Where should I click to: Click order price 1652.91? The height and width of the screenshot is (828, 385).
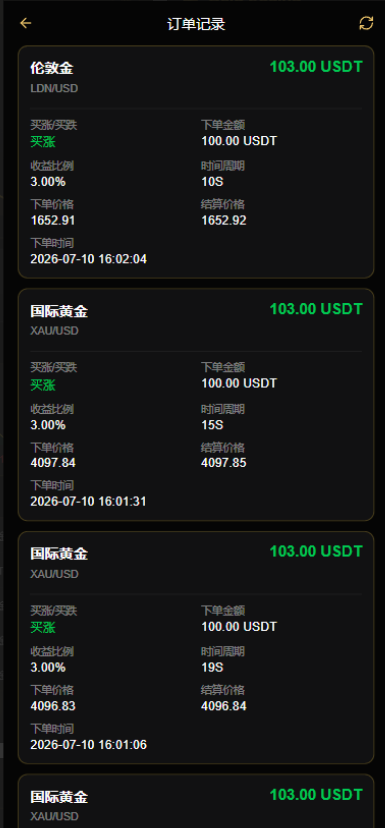53,220
